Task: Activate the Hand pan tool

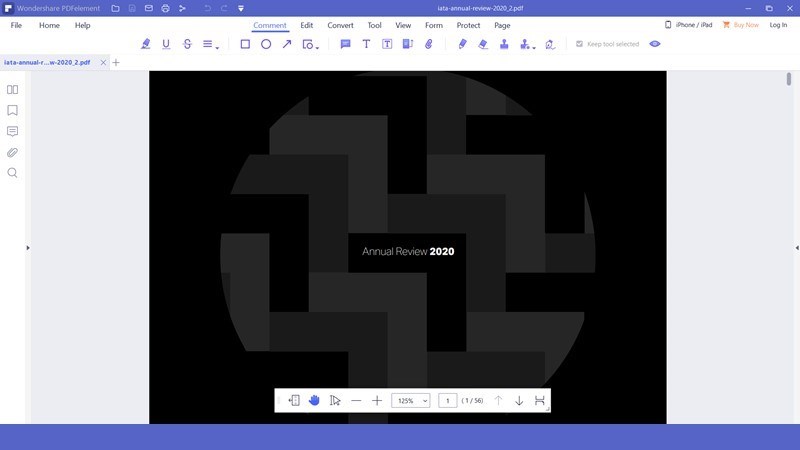Action: click(314, 401)
